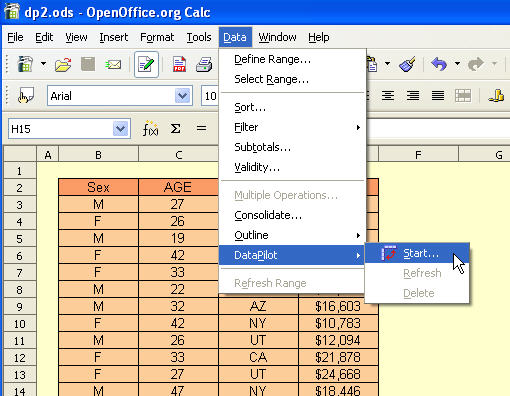Click the Function Wizard icon
510x396 pixels.
[150, 129]
